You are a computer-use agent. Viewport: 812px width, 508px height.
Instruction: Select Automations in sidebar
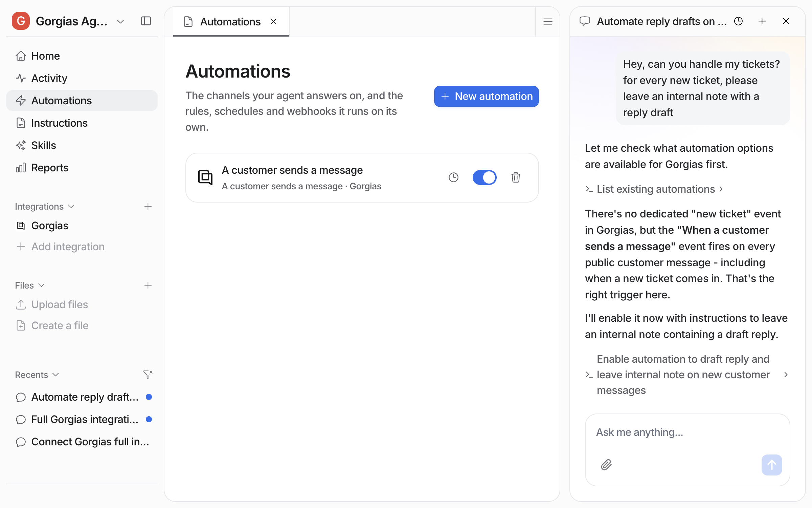click(x=82, y=101)
